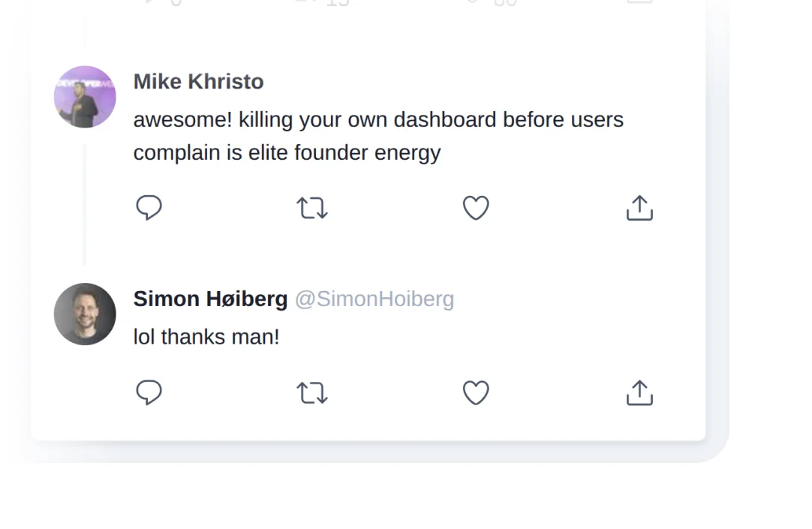Click the reply bubble under Simon's 'lol thanks man!'
The width and height of the screenshot is (812, 529).
tap(149, 392)
